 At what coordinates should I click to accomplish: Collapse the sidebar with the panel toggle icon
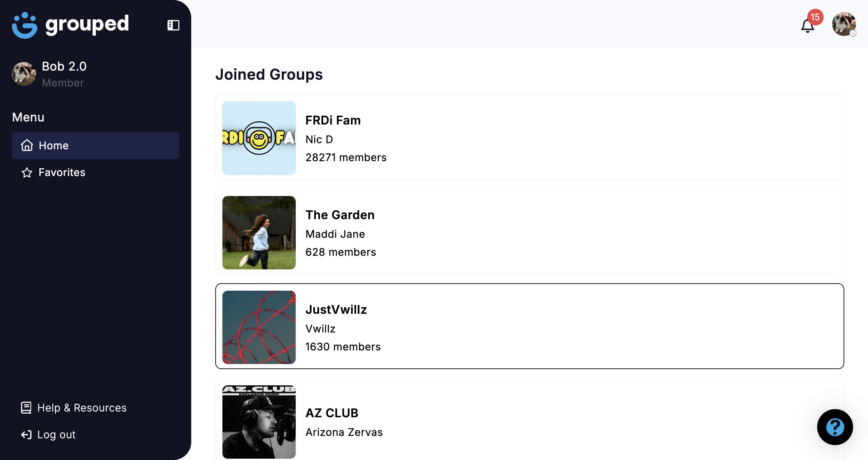[x=173, y=25]
